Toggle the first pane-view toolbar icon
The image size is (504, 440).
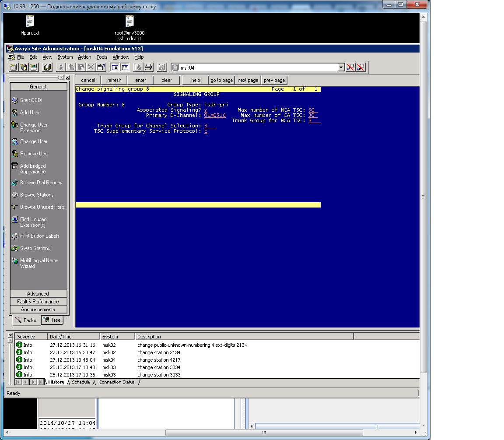(x=115, y=67)
